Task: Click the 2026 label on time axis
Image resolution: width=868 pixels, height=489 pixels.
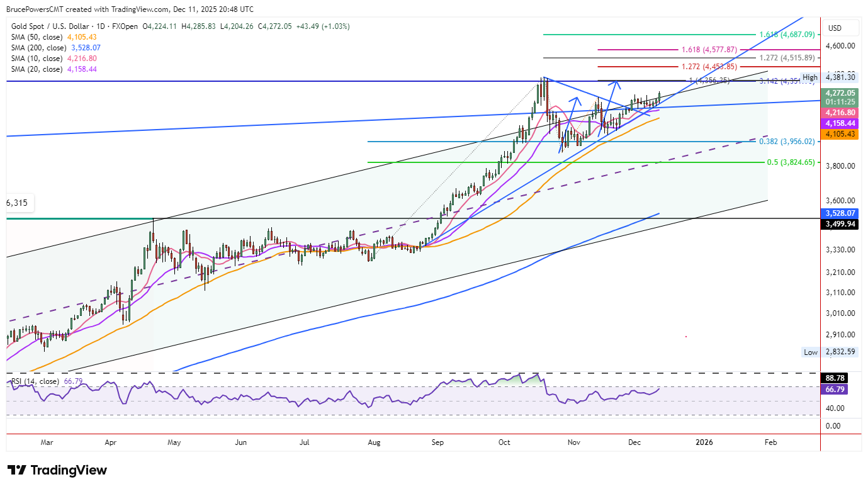Action: tap(704, 442)
